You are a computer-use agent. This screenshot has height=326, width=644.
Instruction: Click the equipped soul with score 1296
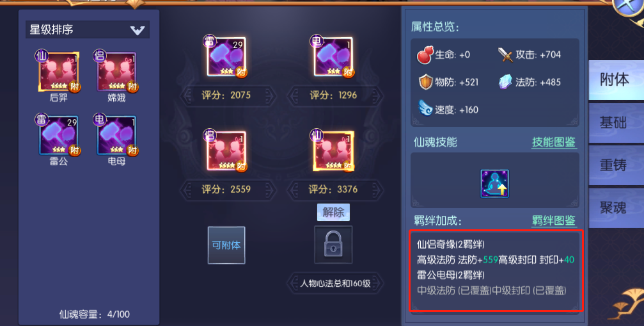click(333, 57)
